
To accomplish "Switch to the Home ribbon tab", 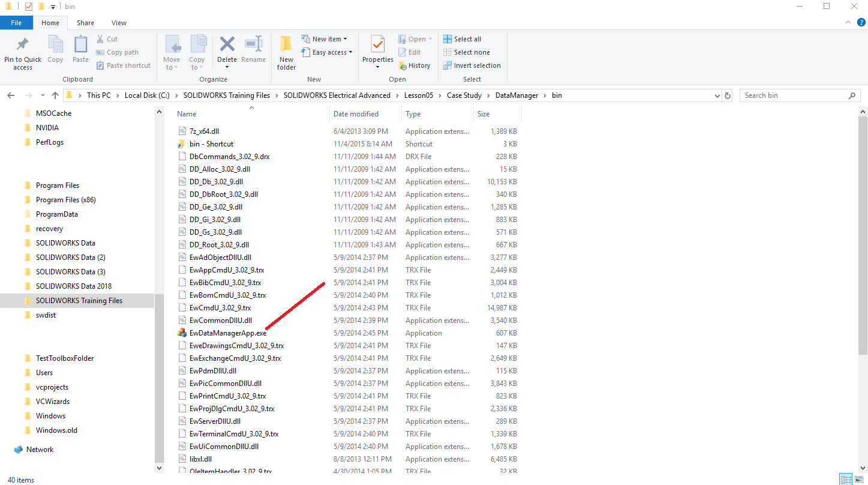I will (x=50, y=23).
